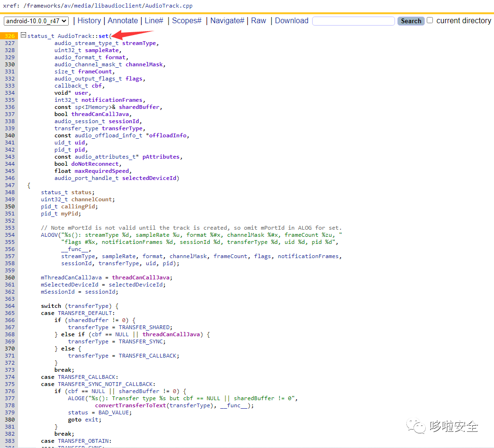
Task: Open the Annotate view
Action: [x=123, y=21]
